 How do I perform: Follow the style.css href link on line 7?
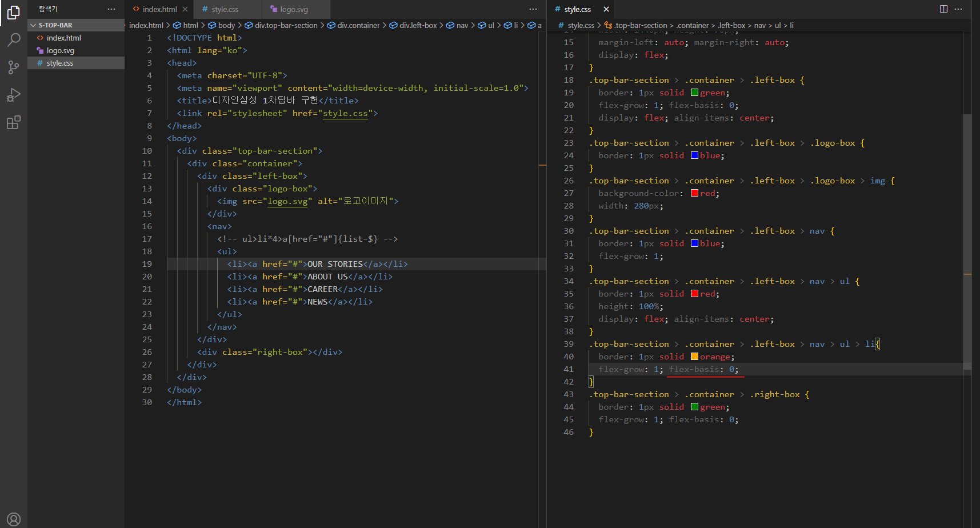pyautogui.click(x=345, y=113)
